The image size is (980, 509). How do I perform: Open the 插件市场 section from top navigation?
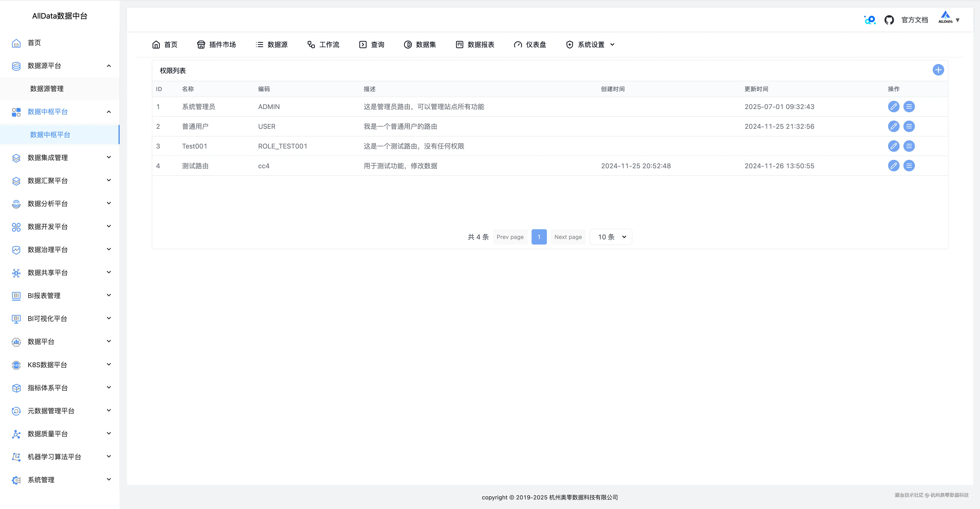pyautogui.click(x=216, y=44)
